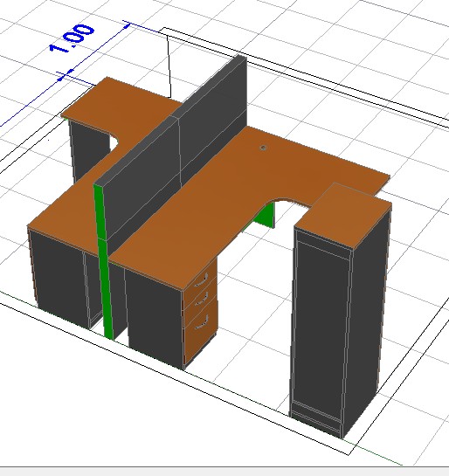Viewport: 449px width, 476px height.
Task: Click the cable grommet hole on desk
Action: click(x=263, y=148)
